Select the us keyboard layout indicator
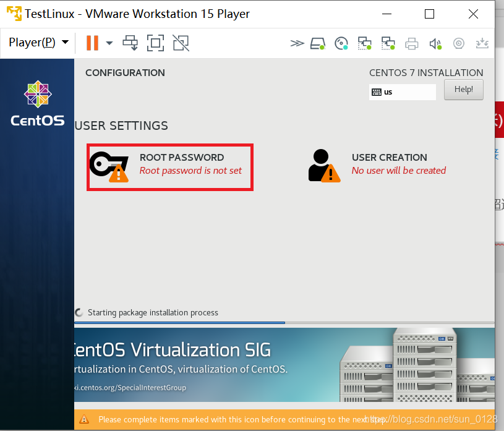 click(403, 92)
